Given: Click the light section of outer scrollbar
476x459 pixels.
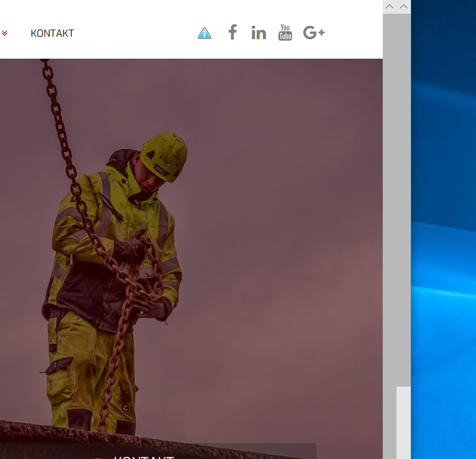Looking at the screenshot, I should coord(404,423).
